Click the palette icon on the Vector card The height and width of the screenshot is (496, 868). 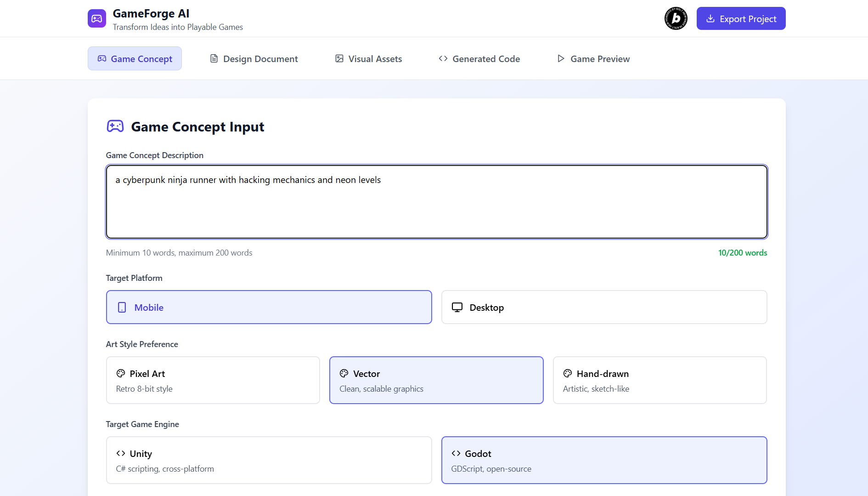344,373
